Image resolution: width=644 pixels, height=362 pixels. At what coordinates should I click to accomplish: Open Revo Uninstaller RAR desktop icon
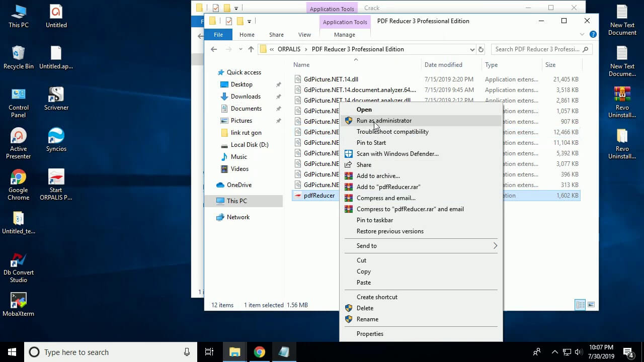622,102
